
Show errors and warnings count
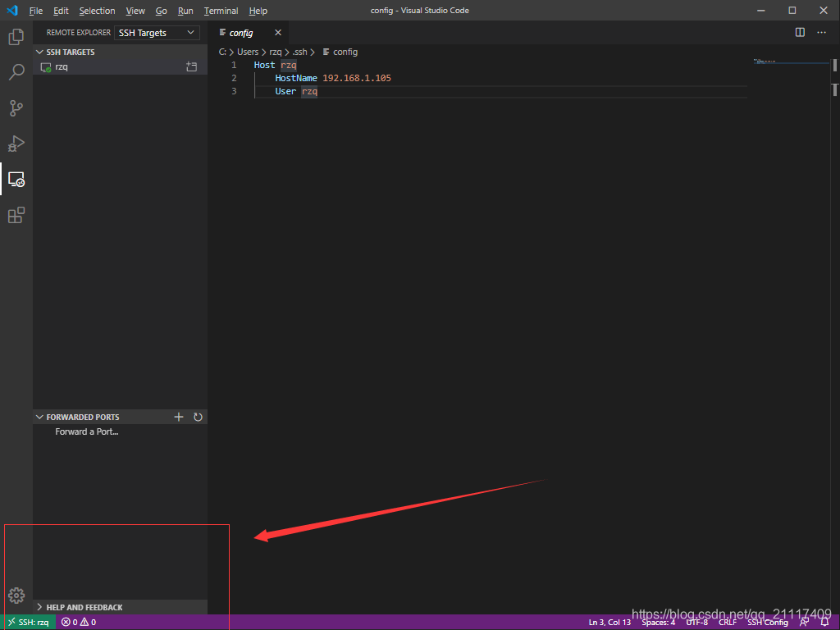tap(79, 623)
